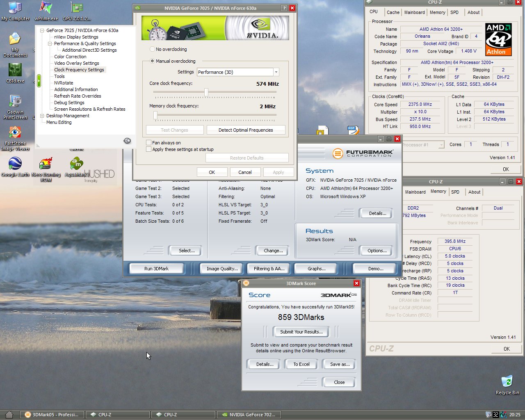Launch AquaMark3 desktop icon

(x=77, y=167)
